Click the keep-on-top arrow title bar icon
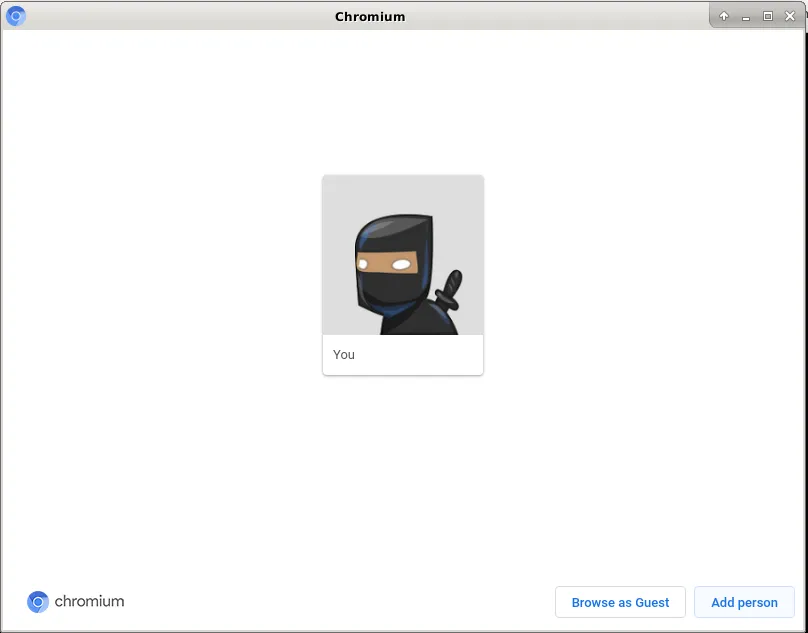Screen dimensions: 808x633 click(x=724, y=16)
